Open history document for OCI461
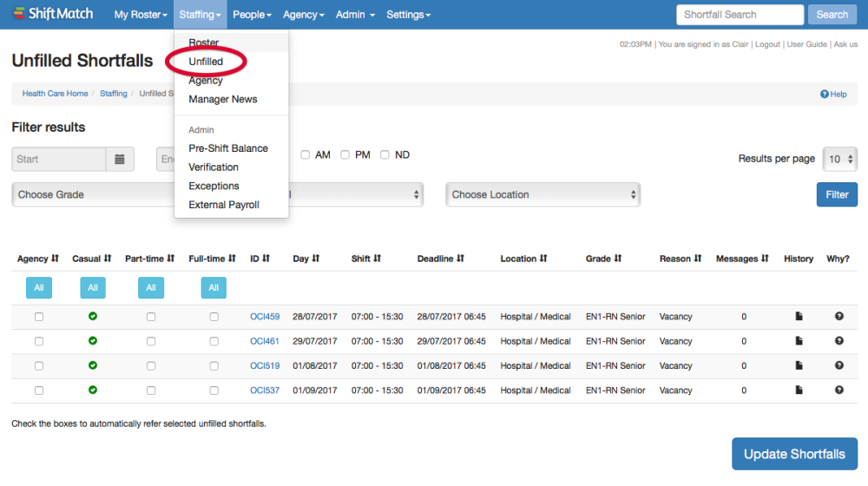The width and height of the screenshot is (868, 486). (799, 341)
